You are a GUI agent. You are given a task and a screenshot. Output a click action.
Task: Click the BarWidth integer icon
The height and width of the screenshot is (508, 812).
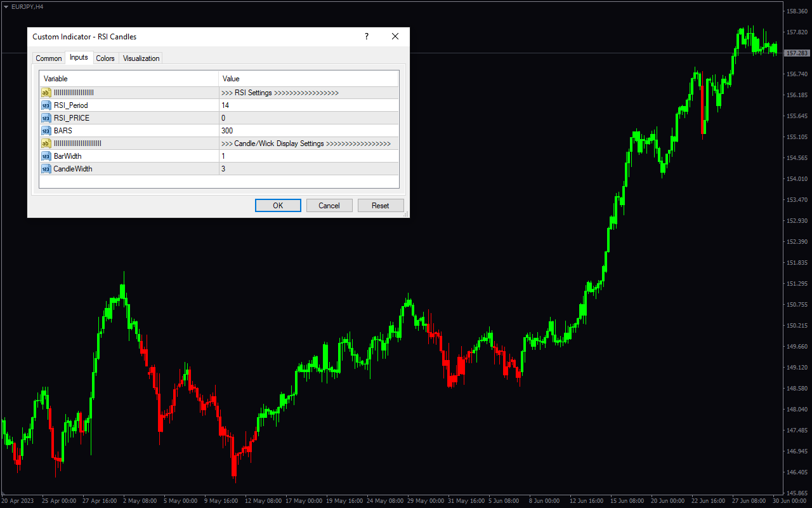pos(46,156)
